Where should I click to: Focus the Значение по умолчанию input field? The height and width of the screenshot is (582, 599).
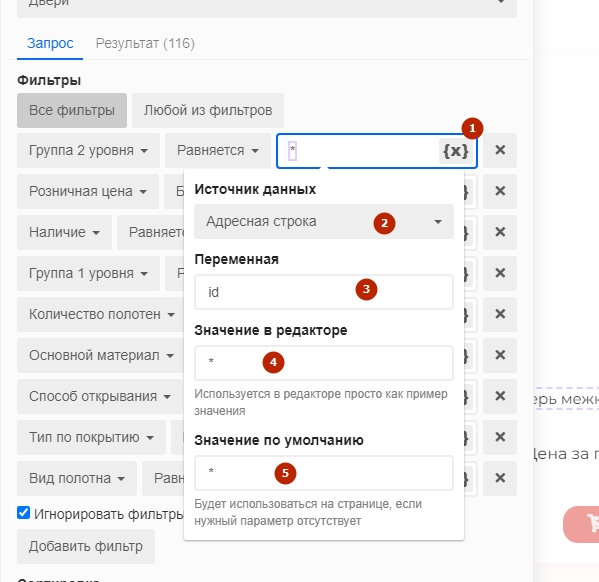tap(324, 473)
